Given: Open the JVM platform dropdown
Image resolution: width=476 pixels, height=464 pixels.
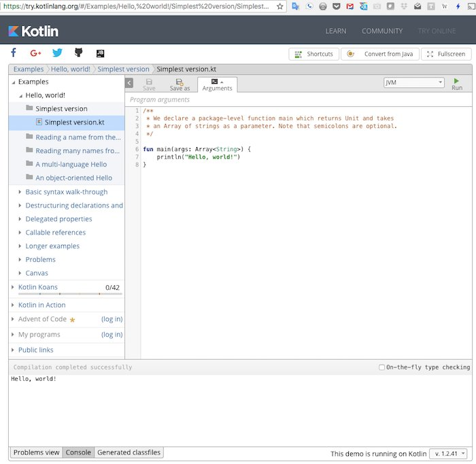Looking at the screenshot, I should coord(413,82).
